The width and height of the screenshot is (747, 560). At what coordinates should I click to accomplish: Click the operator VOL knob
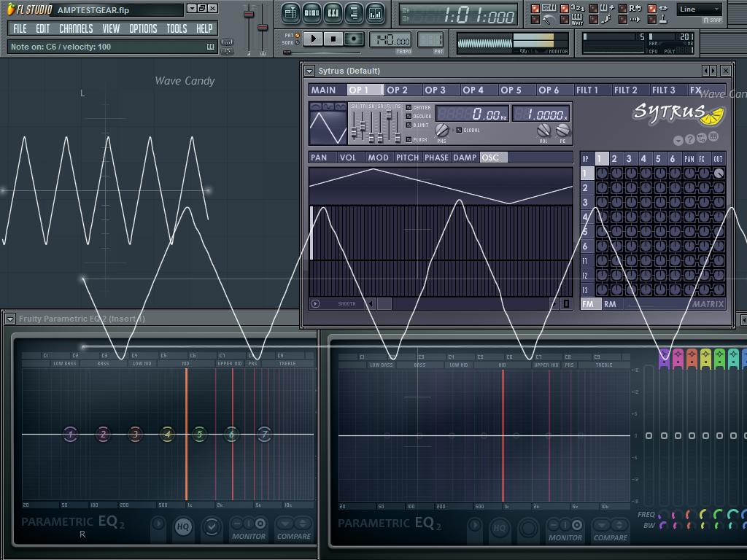pos(543,130)
